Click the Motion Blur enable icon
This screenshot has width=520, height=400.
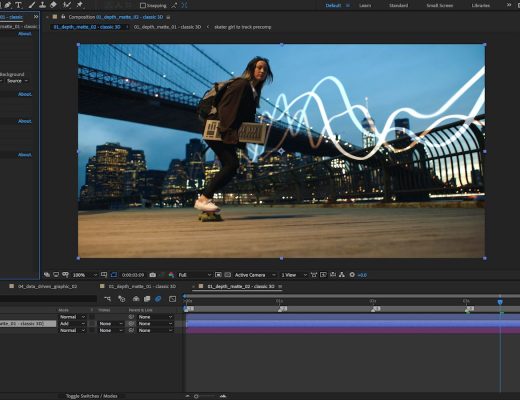pos(158,299)
